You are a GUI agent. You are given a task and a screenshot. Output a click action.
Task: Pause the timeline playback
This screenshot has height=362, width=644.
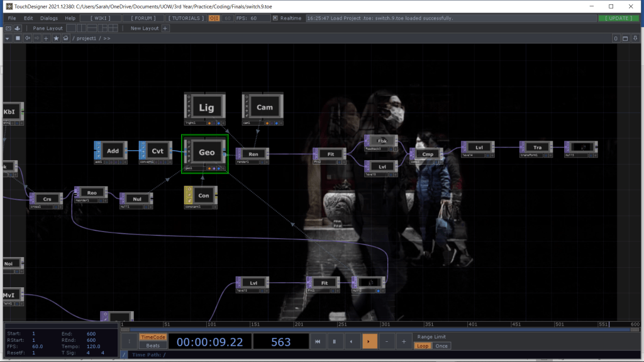point(333,341)
